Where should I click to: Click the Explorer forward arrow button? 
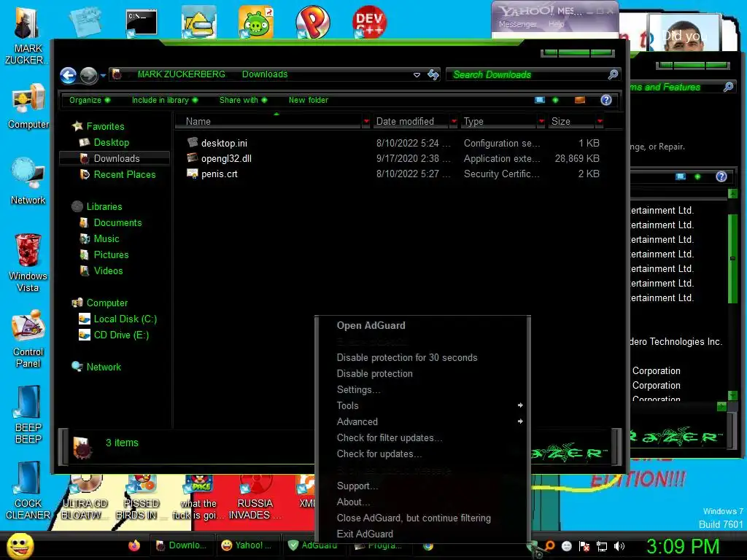pos(88,75)
